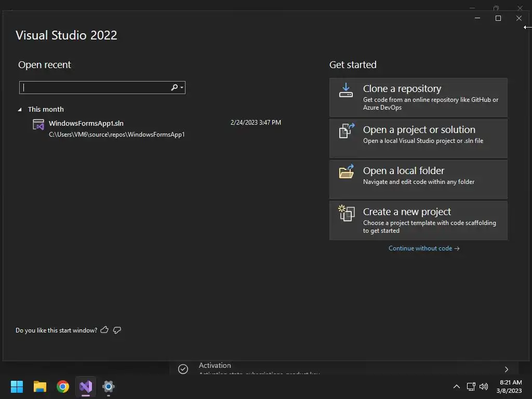
Task: Collapse the This month group
Action: click(20, 109)
